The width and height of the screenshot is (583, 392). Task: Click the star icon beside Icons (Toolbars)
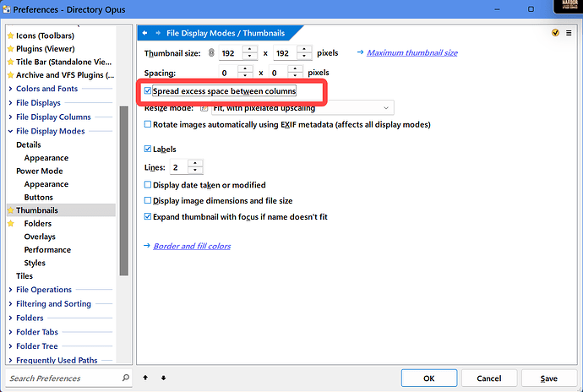click(11, 35)
